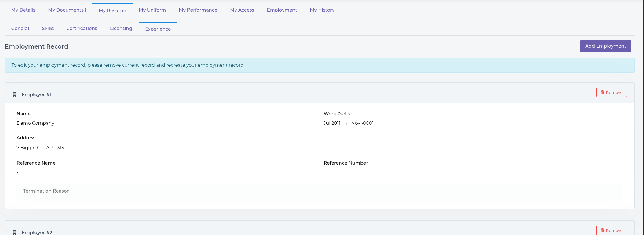Open the My Performance tab
644x235 pixels.
click(x=198, y=10)
